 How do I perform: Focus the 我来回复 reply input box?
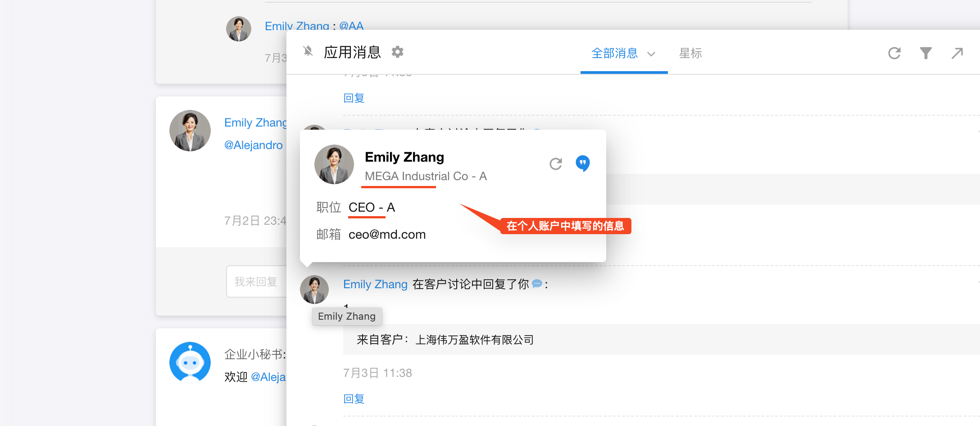[256, 282]
